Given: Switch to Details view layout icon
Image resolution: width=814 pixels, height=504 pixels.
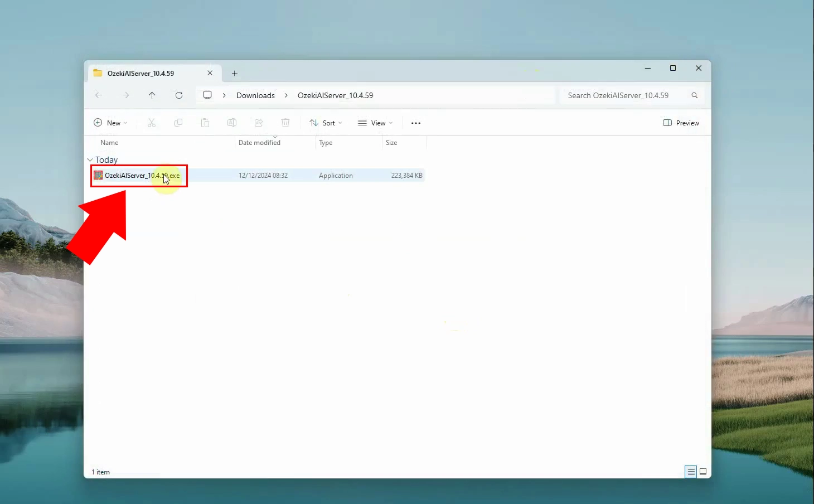Looking at the screenshot, I should pos(691,472).
